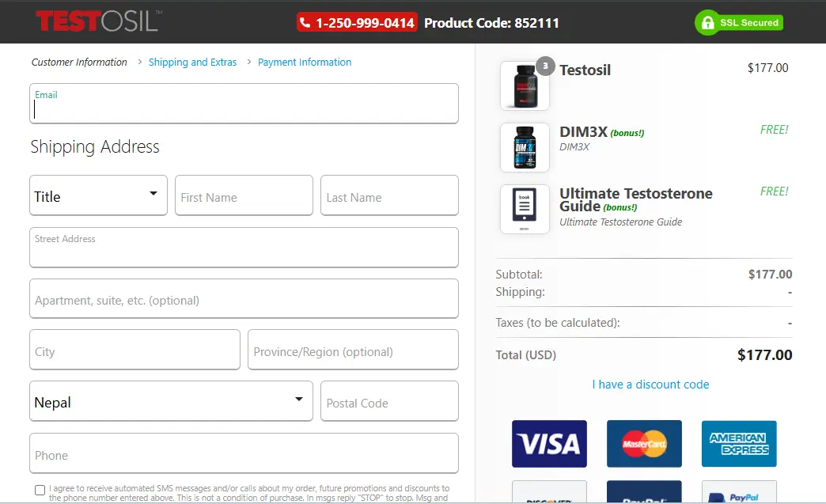This screenshot has width=826, height=504.
Task: Tick the SMS messages consent checkbox
Action: pos(40,490)
